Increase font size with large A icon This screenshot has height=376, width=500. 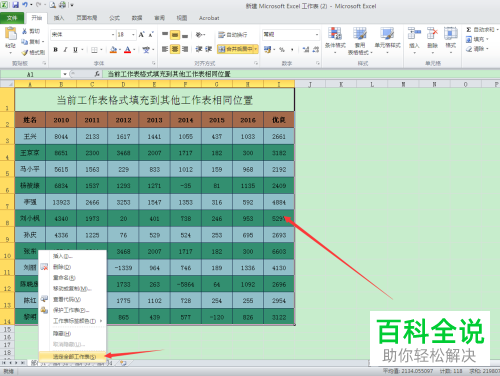tap(142, 34)
